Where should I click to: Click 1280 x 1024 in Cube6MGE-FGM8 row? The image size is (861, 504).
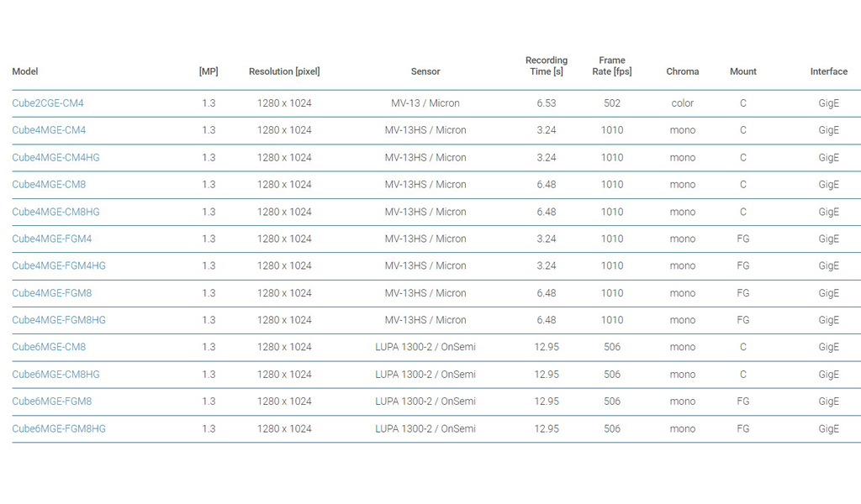(x=284, y=401)
